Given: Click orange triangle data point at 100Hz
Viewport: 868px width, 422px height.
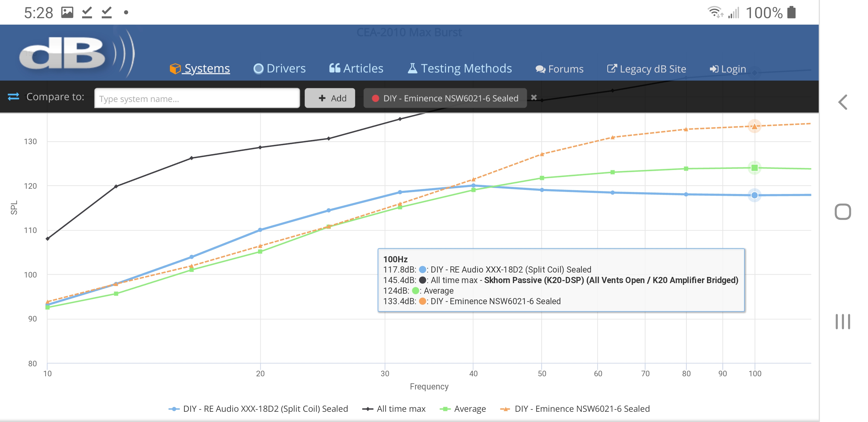Looking at the screenshot, I should pyautogui.click(x=755, y=126).
